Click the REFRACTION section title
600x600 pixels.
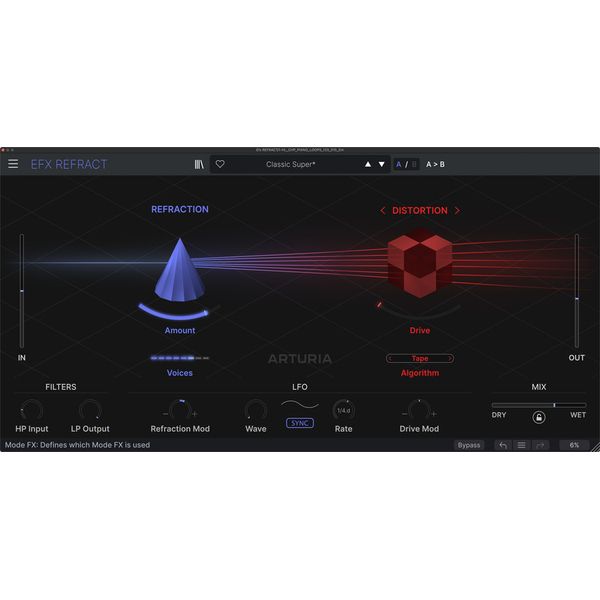180,209
